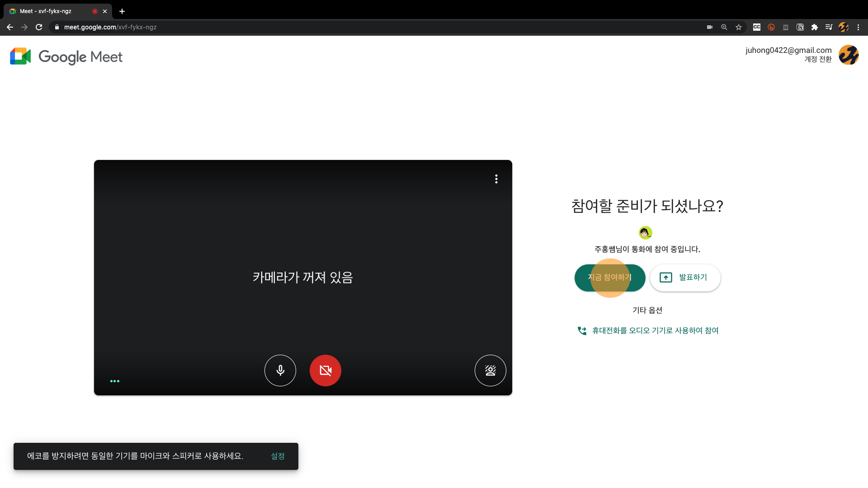This screenshot has height=488, width=868.
Task: Join using phone for audio link
Action: 655,331
